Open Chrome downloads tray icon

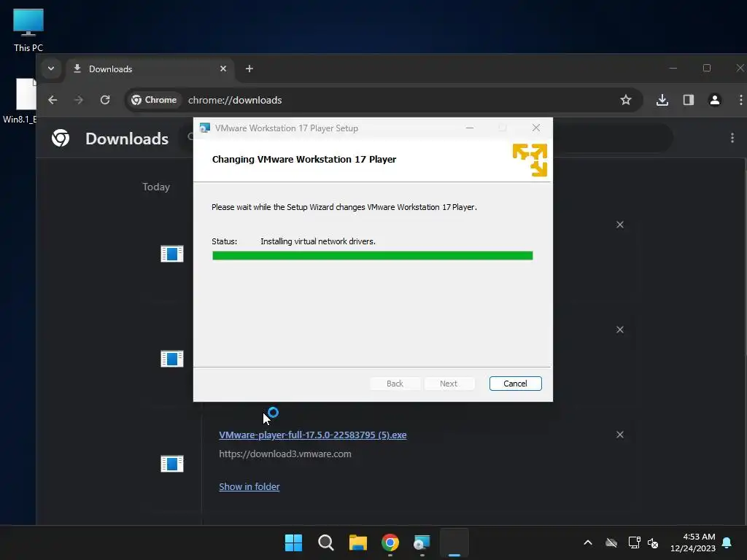coord(662,100)
